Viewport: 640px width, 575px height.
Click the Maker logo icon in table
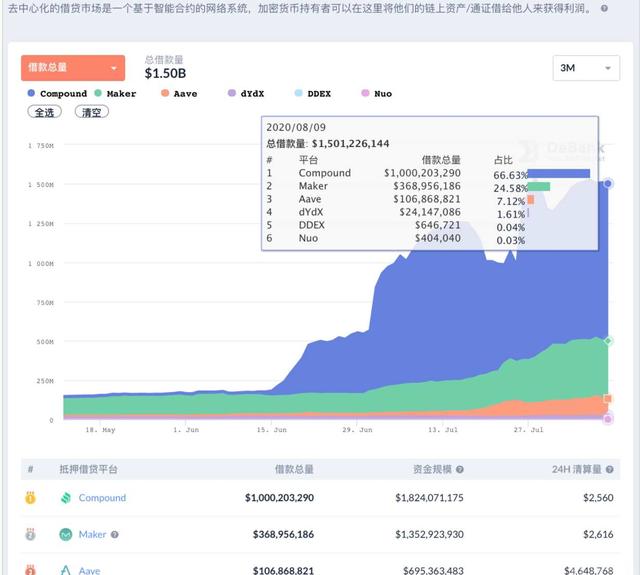[x=66, y=534]
